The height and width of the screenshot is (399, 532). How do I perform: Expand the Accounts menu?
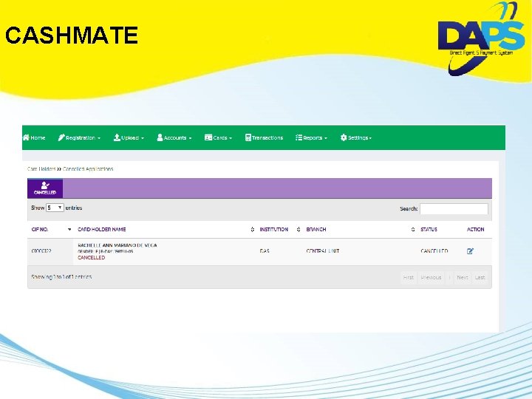click(x=174, y=137)
